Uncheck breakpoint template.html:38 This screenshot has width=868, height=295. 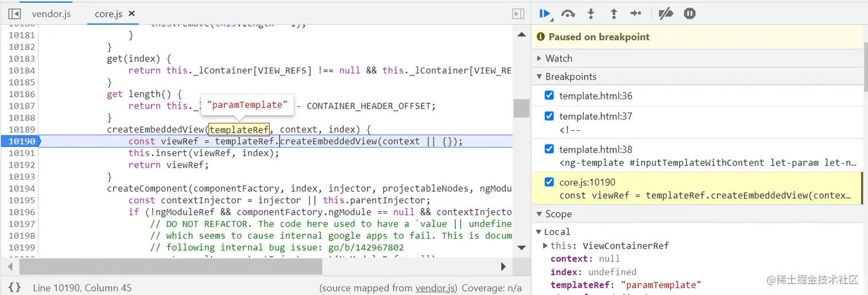pyautogui.click(x=549, y=149)
